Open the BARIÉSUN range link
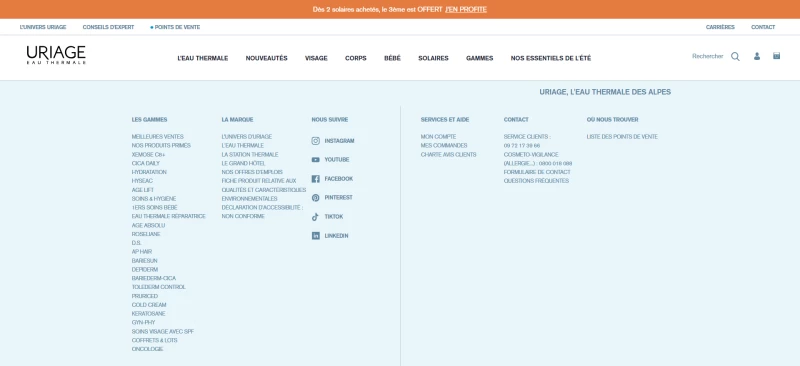The width and height of the screenshot is (800, 366). pos(144,261)
